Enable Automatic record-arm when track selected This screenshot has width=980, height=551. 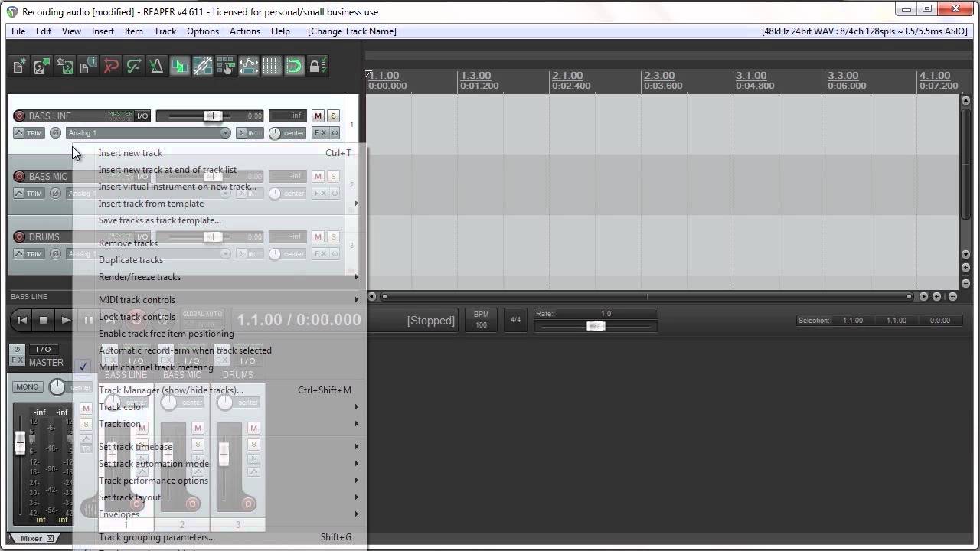click(220, 350)
